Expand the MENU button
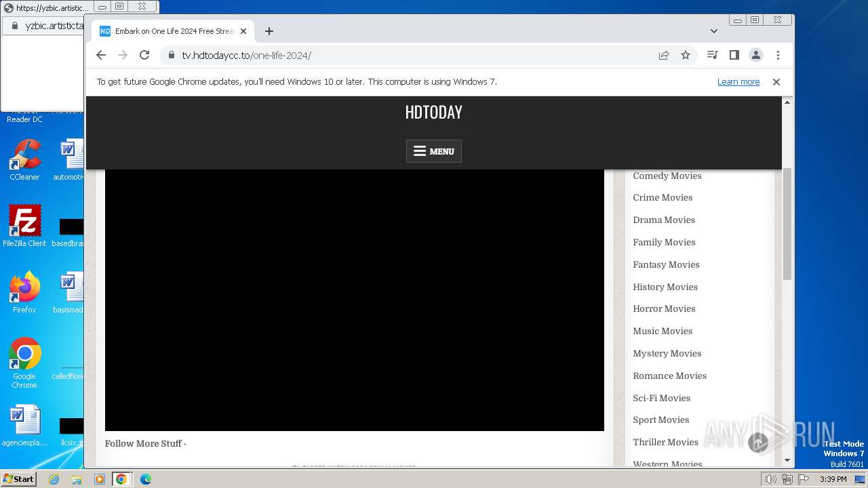The height and width of the screenshot is (488, 868). point(434,151)
